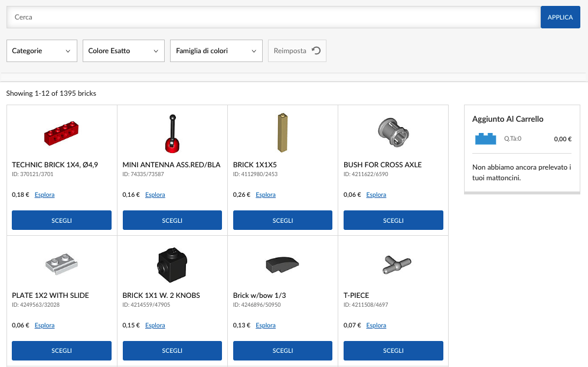Open the Famiglia di colori dropdown

tap(216, 51)
